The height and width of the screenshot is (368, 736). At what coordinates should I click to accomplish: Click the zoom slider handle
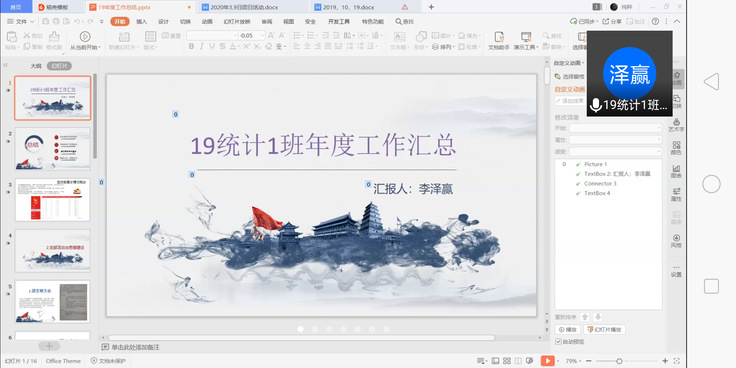619,361
